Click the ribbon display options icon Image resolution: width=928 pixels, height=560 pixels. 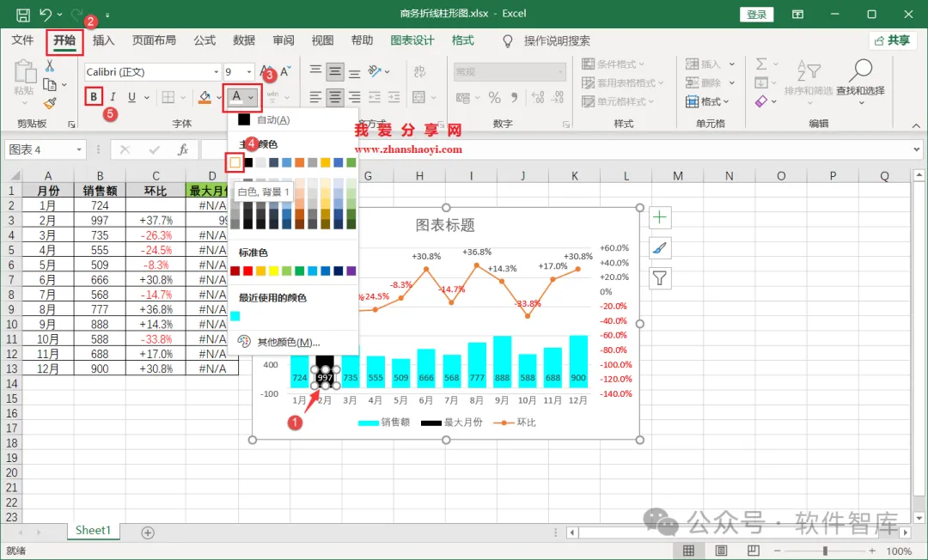click(797, 15)
